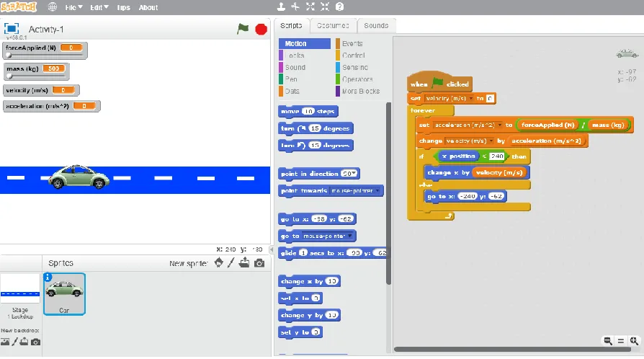
Task: Click the green flag to start
Action: pos(243,29)
